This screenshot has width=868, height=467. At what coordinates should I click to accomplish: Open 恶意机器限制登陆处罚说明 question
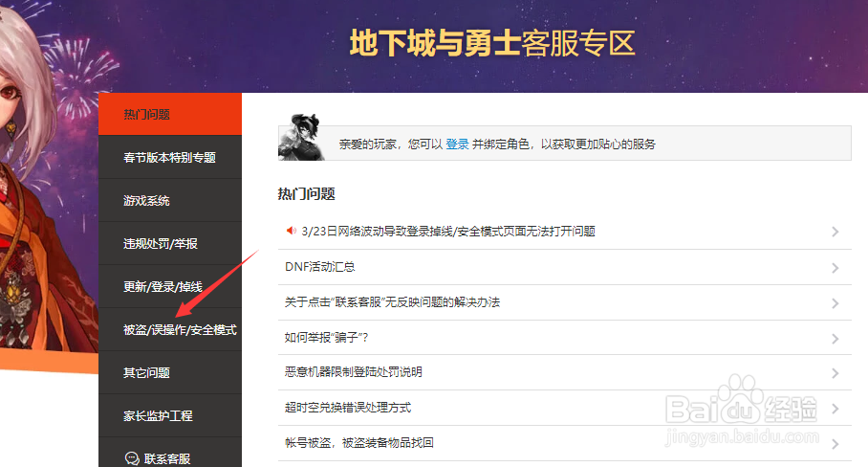[x=353, y=371]
